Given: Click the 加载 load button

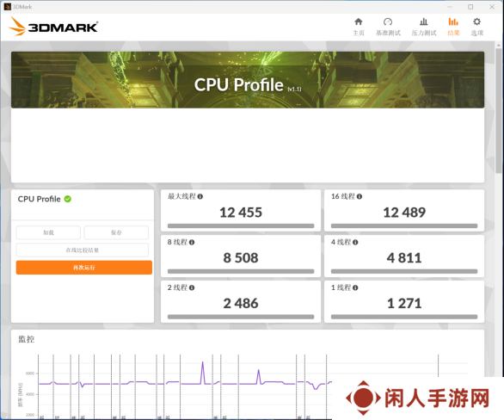Looking at the screenshot, I should [x=48, y=232].
